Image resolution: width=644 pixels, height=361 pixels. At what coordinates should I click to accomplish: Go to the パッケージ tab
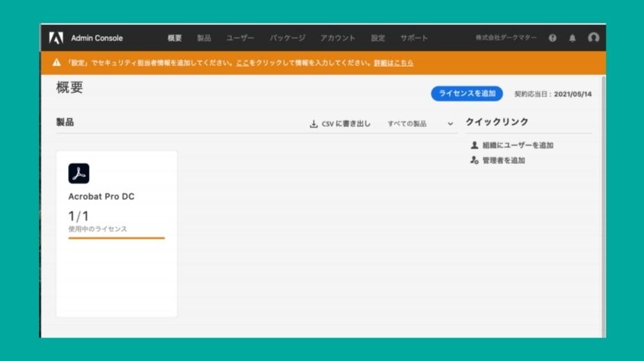click(x=287, y=38)
